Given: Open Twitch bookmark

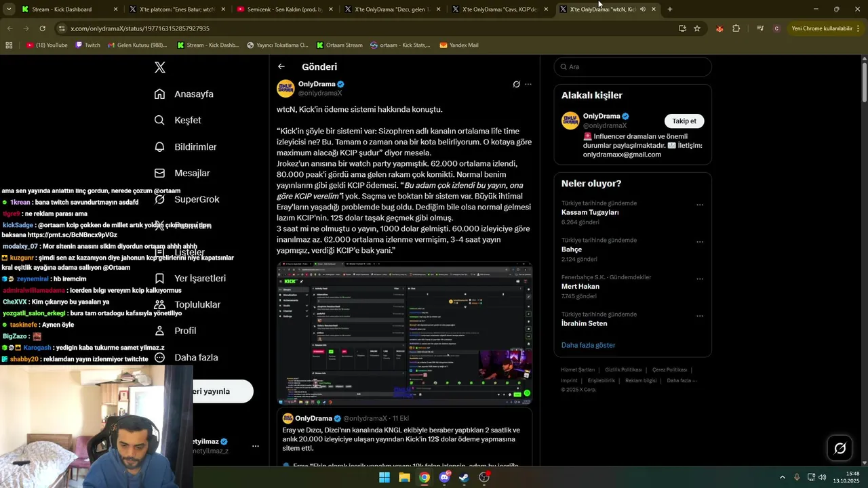Looking at the screenshot, I should pos(87,45).
